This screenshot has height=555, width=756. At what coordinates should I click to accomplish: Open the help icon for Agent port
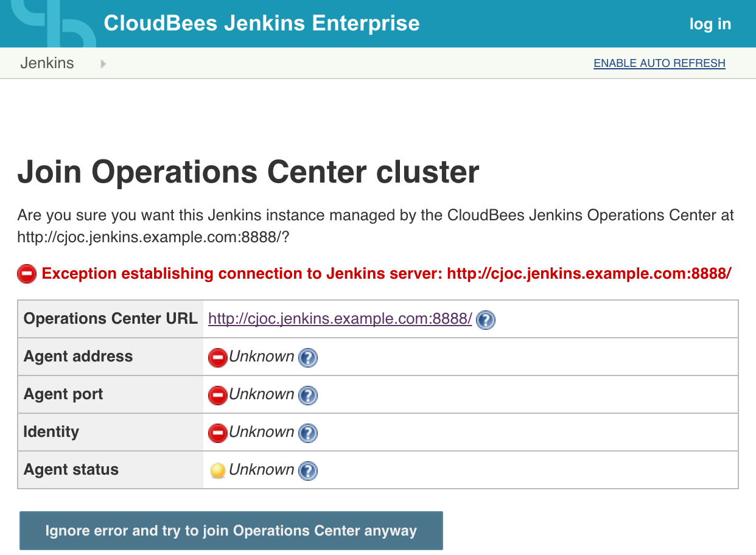308,395
